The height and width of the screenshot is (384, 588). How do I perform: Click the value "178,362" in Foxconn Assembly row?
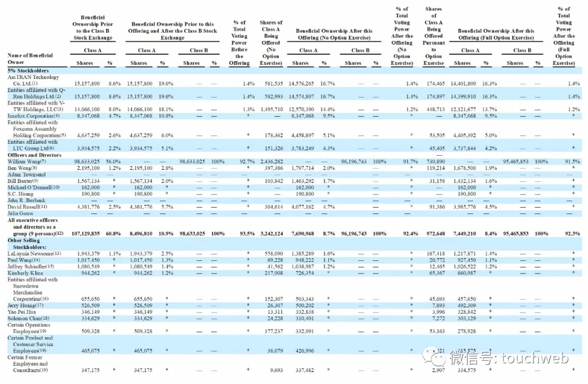click(274, 136)
